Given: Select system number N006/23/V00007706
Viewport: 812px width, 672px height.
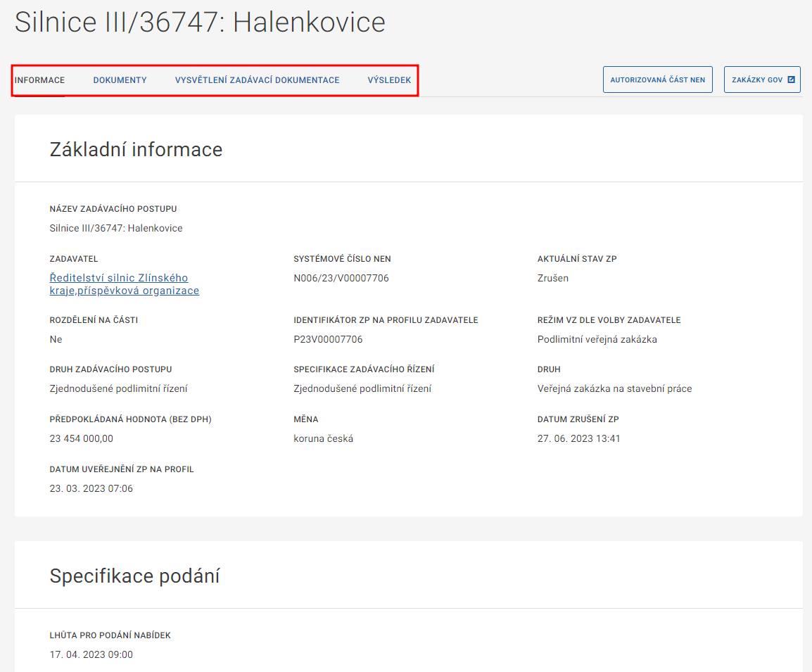Looking at the screenshot, I should click(341, 278).
